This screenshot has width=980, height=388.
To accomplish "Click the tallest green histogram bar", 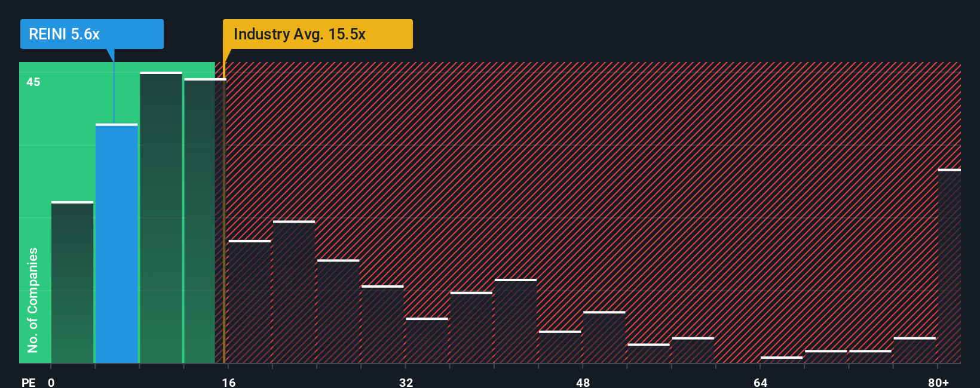I will 161,217.
